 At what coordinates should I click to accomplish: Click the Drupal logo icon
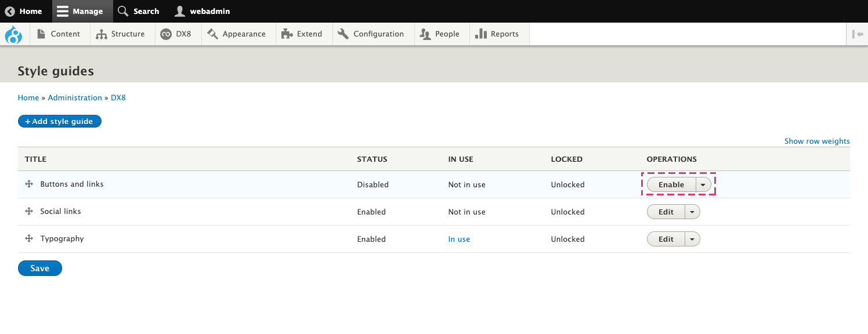click(x=13, y=34)
